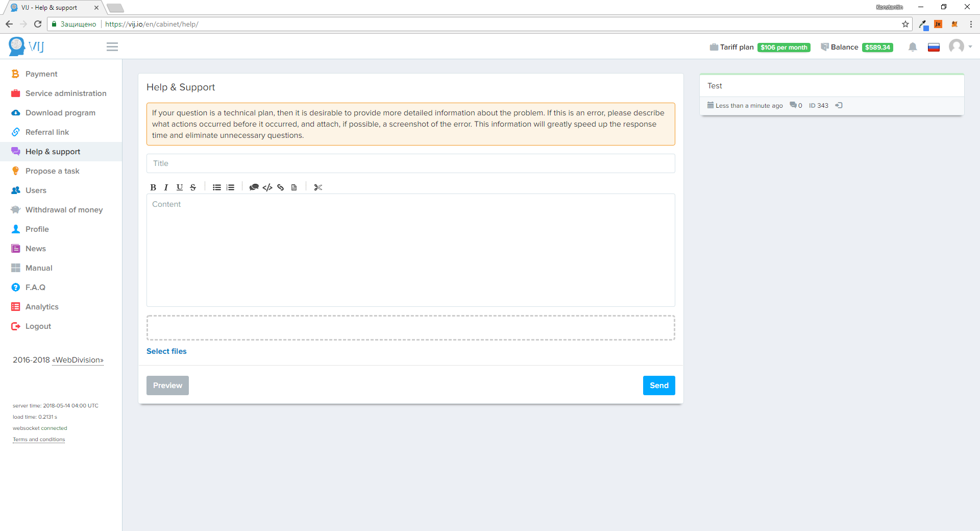
Task: Open the user avatar dropdown menu
Action: point(960,47)
